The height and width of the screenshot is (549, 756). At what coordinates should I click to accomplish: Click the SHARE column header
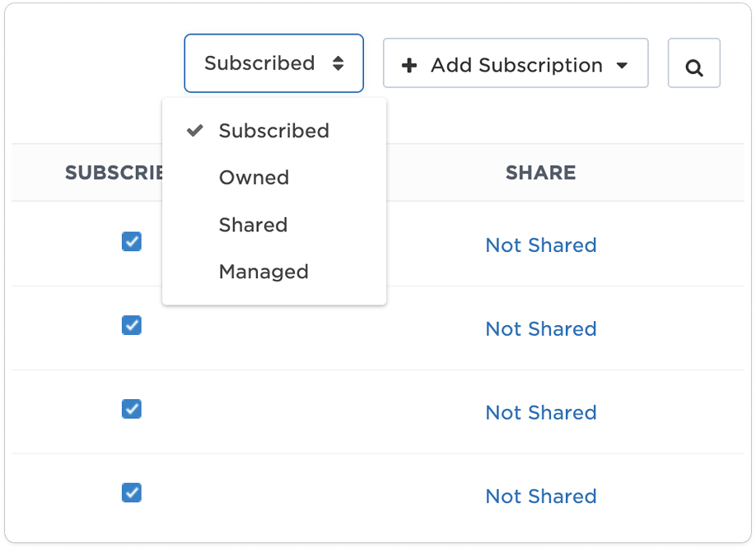coord(540,173)
